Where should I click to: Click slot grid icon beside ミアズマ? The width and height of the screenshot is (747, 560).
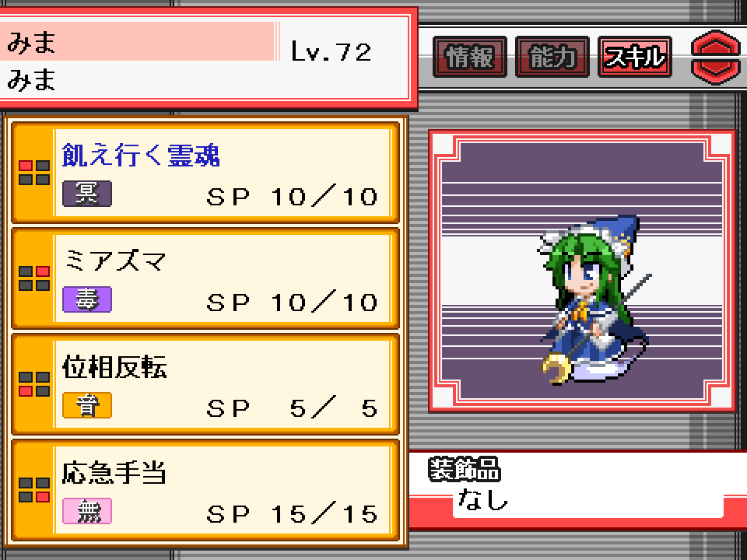[x=33, y=278]
